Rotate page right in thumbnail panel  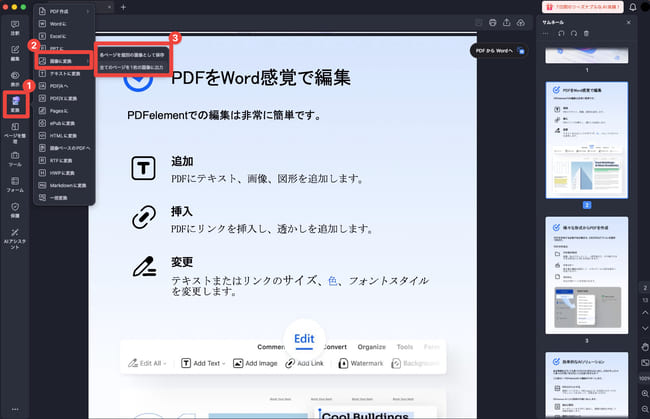pyautogui.click(x=574, y=34)
